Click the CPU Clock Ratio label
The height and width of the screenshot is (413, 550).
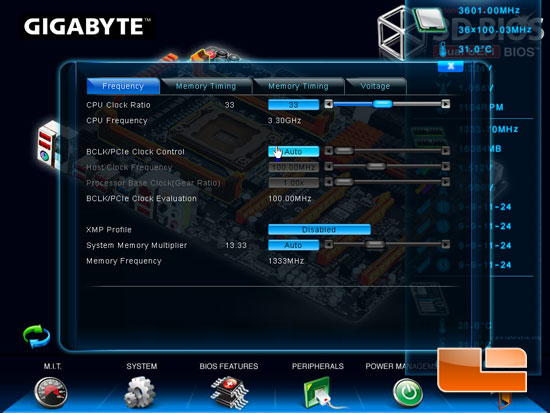click(x=118, y=105)
